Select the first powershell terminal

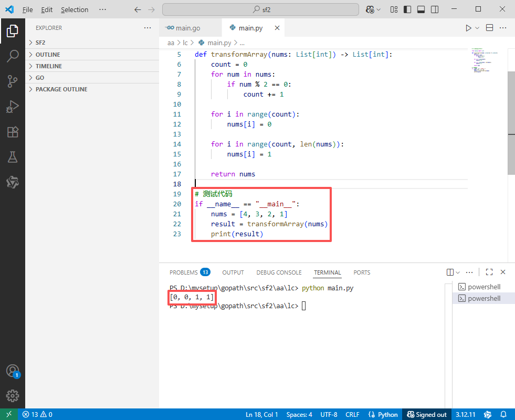pos(483,287)
